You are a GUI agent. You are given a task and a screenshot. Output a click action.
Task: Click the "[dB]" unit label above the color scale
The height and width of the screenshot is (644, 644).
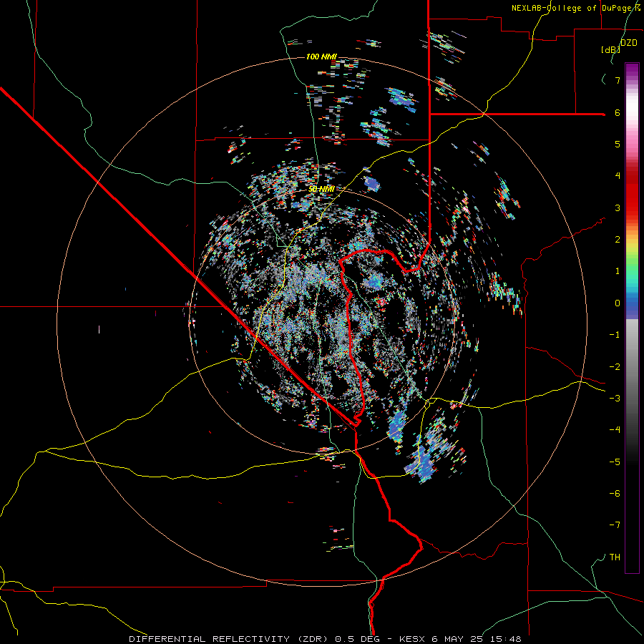[x=611, y=50]
